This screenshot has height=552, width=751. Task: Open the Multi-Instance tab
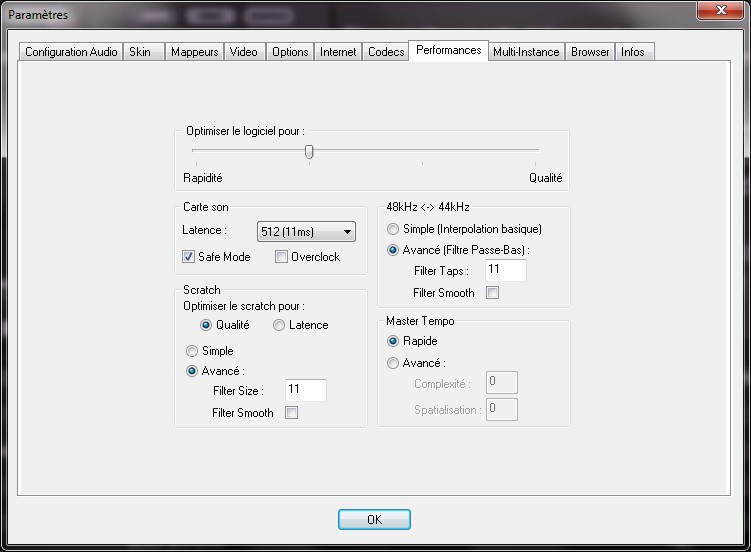[x=526, y=52]
